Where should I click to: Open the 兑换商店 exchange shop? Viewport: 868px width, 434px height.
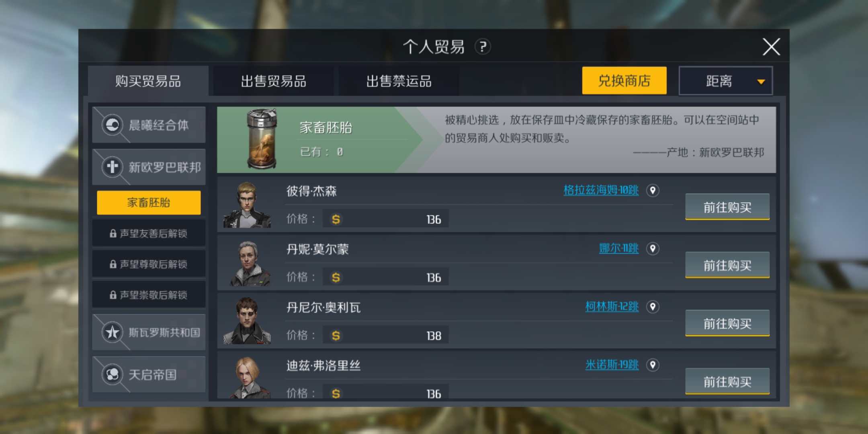[x=624, y=81]
